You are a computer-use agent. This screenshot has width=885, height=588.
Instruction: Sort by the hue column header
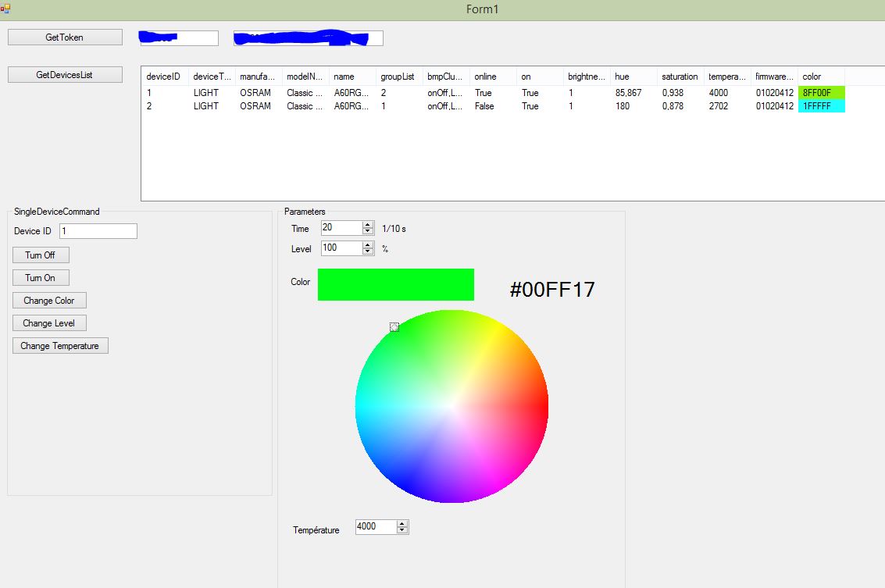pos(633,77)
